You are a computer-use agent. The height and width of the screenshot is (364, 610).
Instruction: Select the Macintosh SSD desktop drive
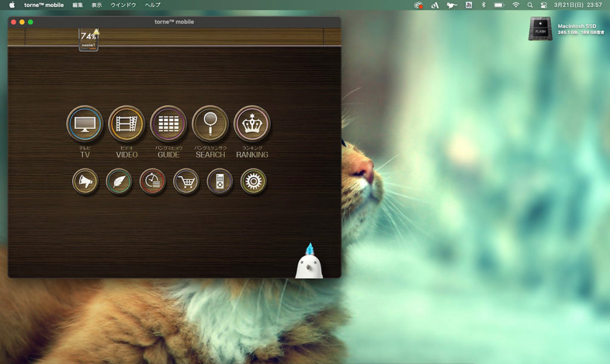(540, 29)
